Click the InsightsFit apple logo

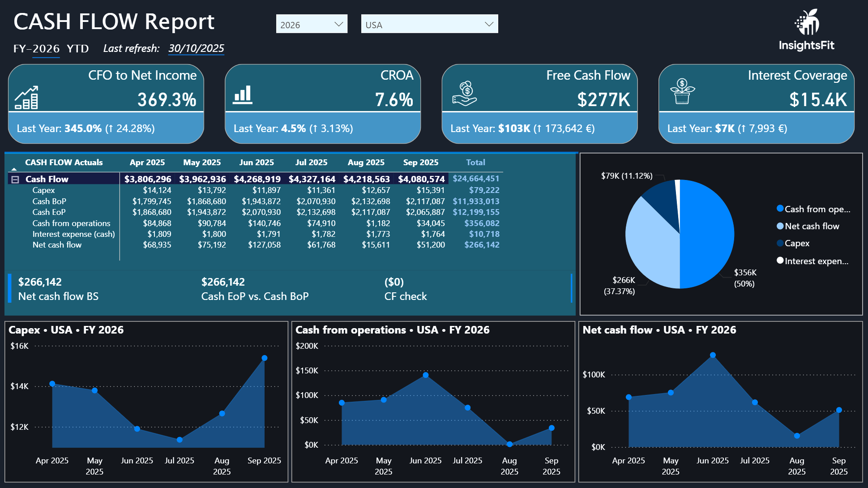[807, 22]
